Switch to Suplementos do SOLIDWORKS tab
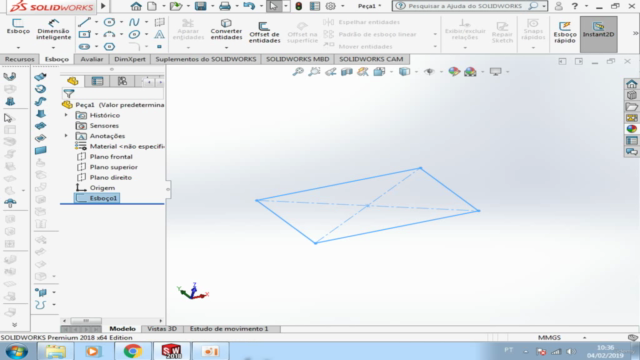The image size is (640, 360). coord(206,59)
